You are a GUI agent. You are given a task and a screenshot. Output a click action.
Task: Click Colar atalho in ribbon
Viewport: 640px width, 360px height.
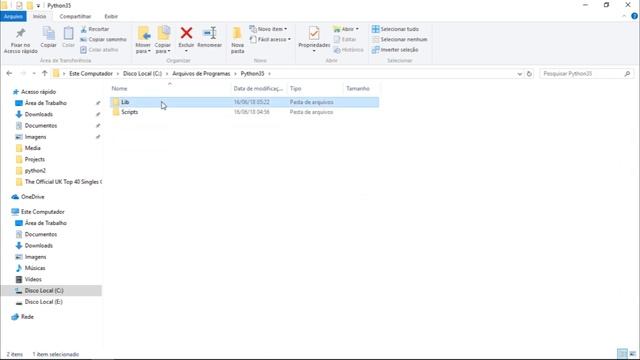coord(99,50)
